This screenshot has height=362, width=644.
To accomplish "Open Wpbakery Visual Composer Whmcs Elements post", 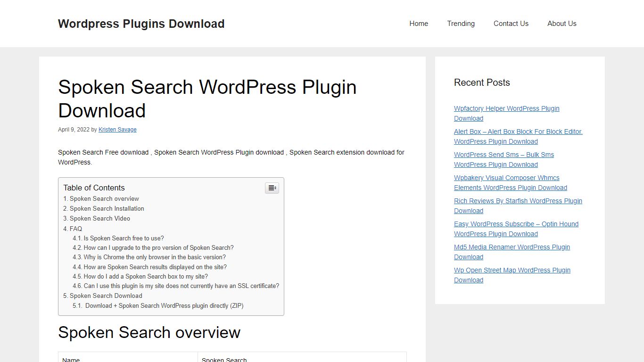I will point(511,183).
